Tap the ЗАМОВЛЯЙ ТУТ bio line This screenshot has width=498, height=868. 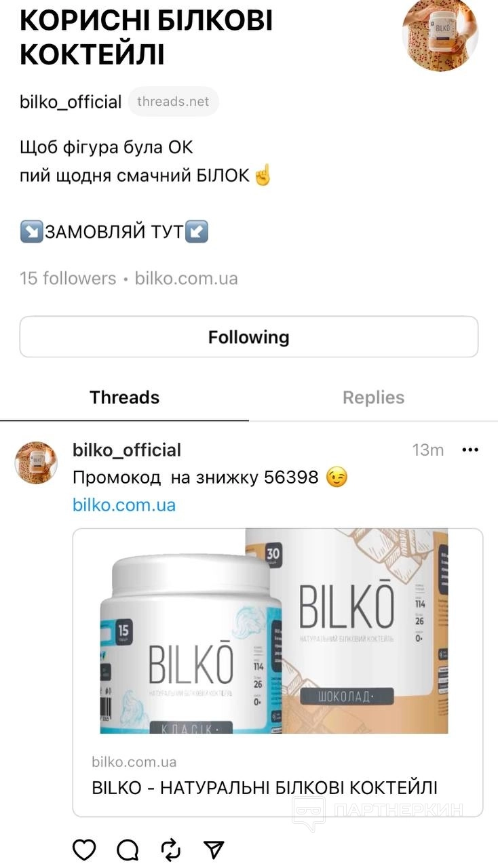coord(114,232)
